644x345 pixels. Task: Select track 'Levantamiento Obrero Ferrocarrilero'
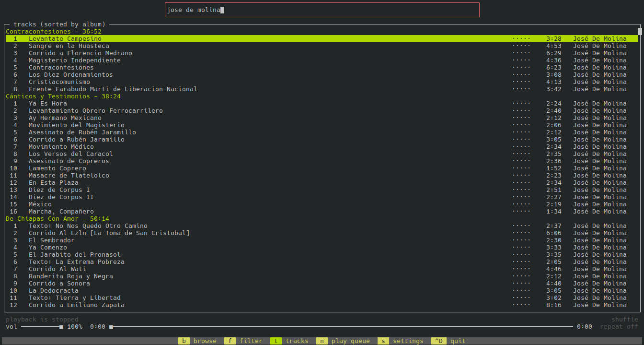[x=322, y=111]
